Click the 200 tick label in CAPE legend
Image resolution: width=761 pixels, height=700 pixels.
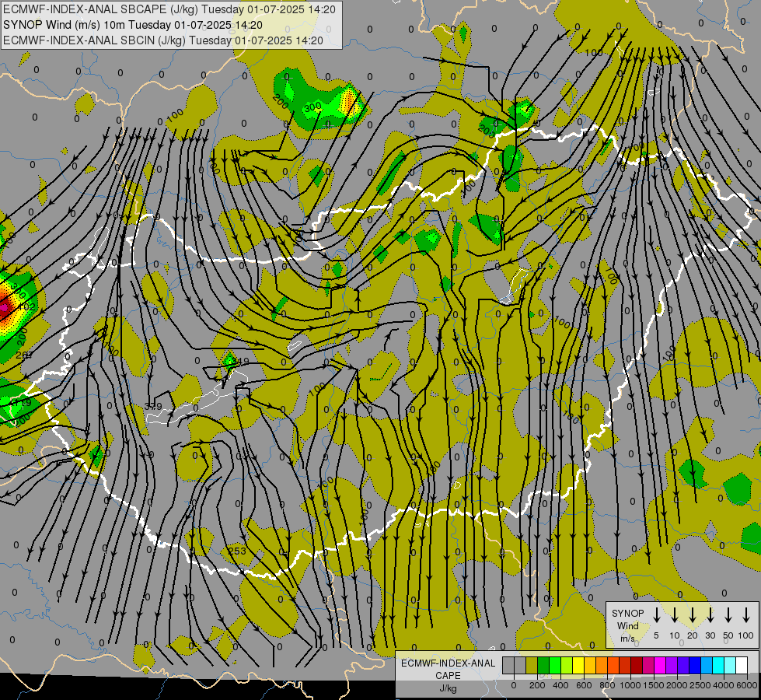[x=537, y=685]
